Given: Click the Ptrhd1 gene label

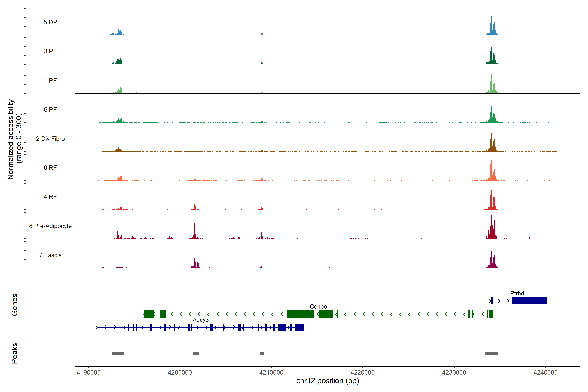Looking at the screenshot, I should pyautogui.click(x=518, y=293).
